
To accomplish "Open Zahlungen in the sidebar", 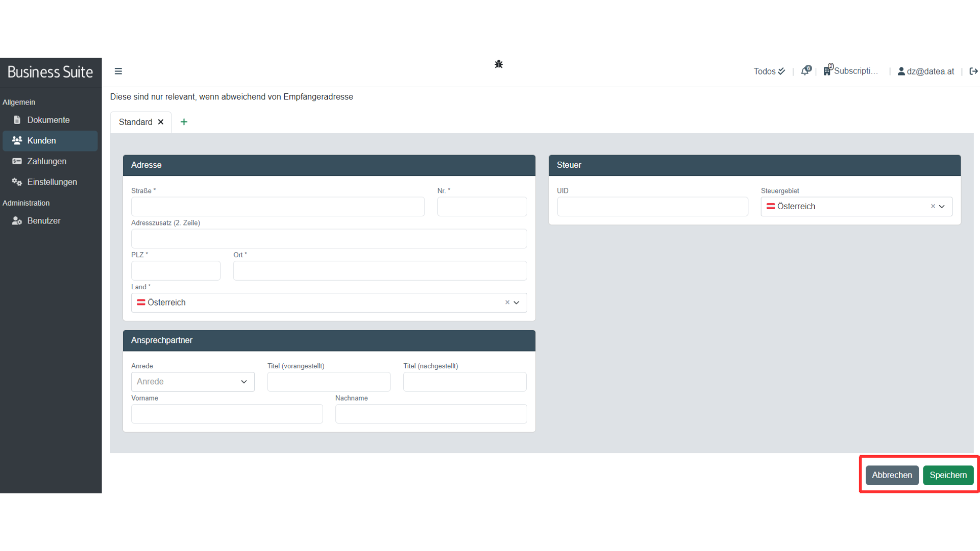I will [47, 161].
